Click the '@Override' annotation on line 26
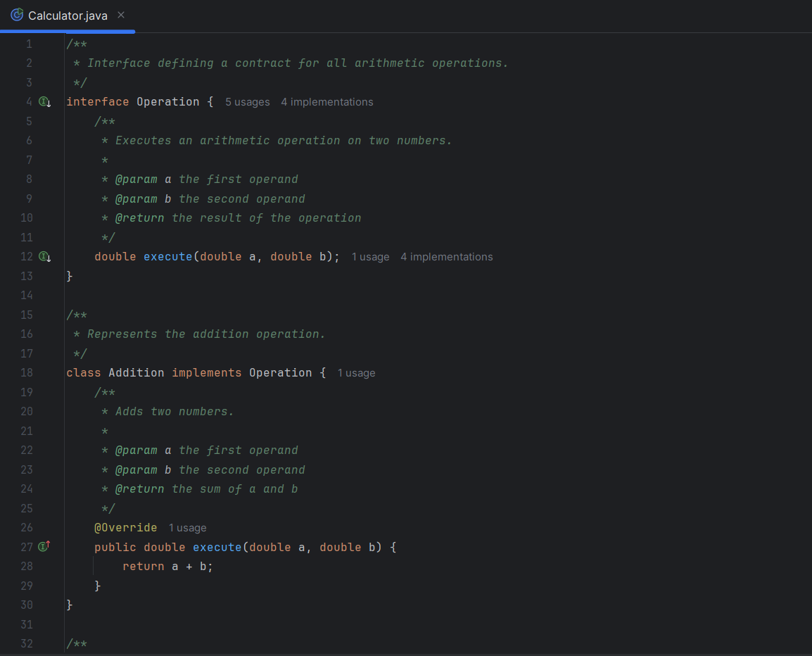 point(125,527)
